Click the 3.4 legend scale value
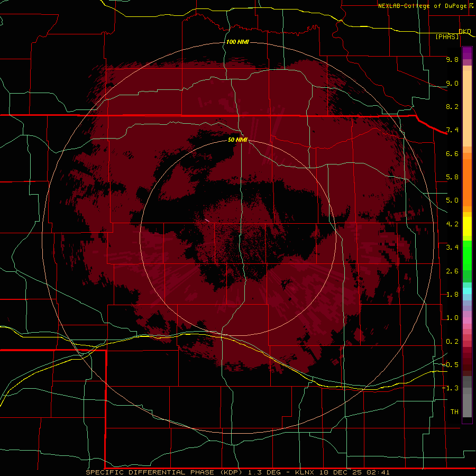 tap(452, 248)
